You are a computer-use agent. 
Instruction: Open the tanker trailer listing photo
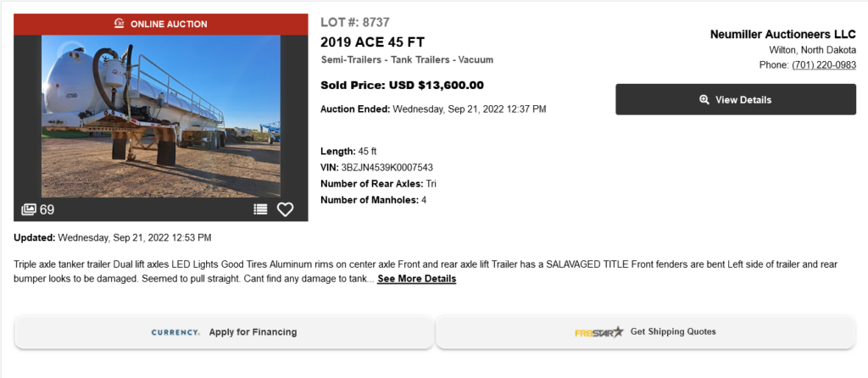coord(160,116)
